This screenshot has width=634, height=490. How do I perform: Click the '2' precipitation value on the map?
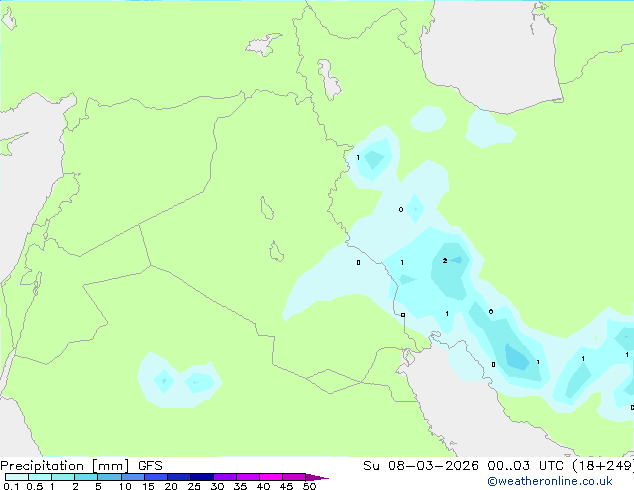tap(445, 260)
